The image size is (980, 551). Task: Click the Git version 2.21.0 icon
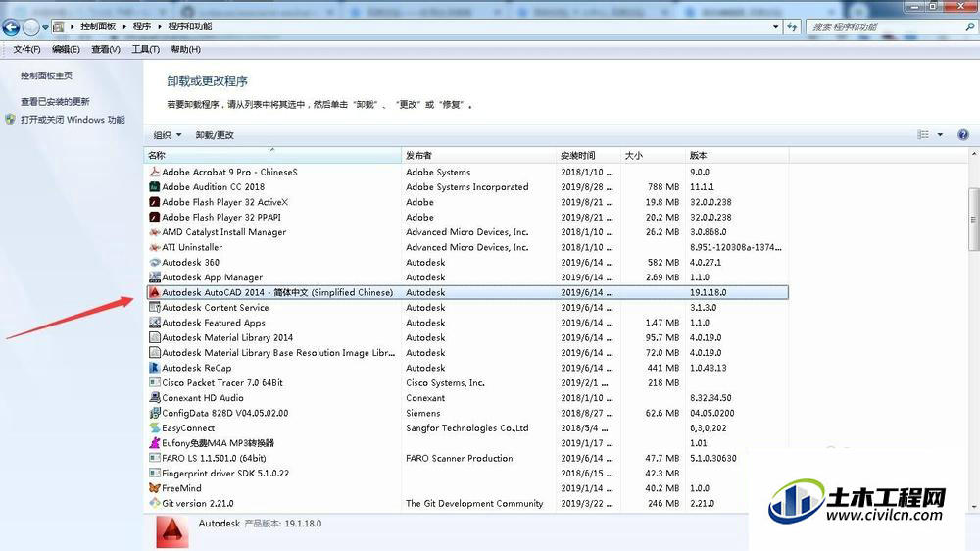(155, 503)
